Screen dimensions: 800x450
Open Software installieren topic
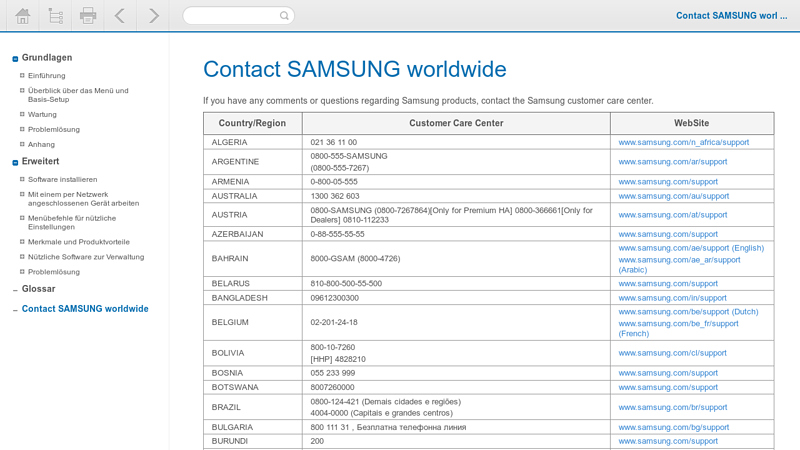click(62, 180)
